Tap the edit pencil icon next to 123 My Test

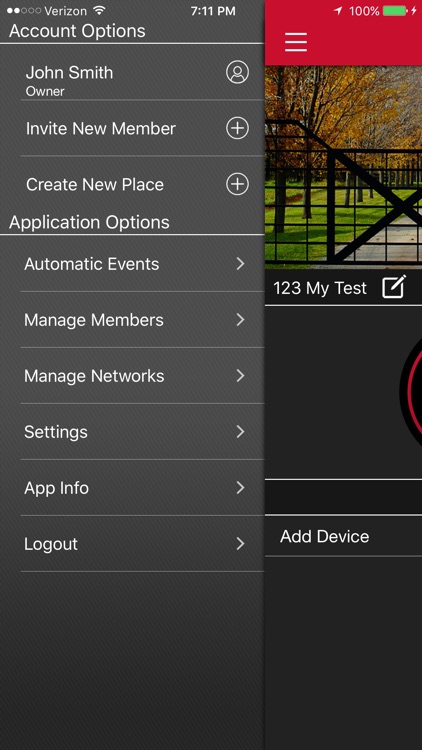click(394, 287)
